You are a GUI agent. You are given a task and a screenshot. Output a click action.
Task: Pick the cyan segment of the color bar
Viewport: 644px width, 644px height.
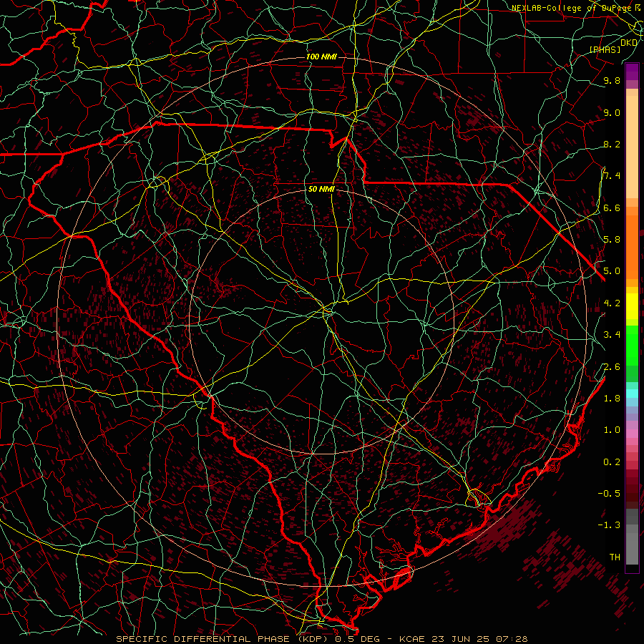point(632,393)
